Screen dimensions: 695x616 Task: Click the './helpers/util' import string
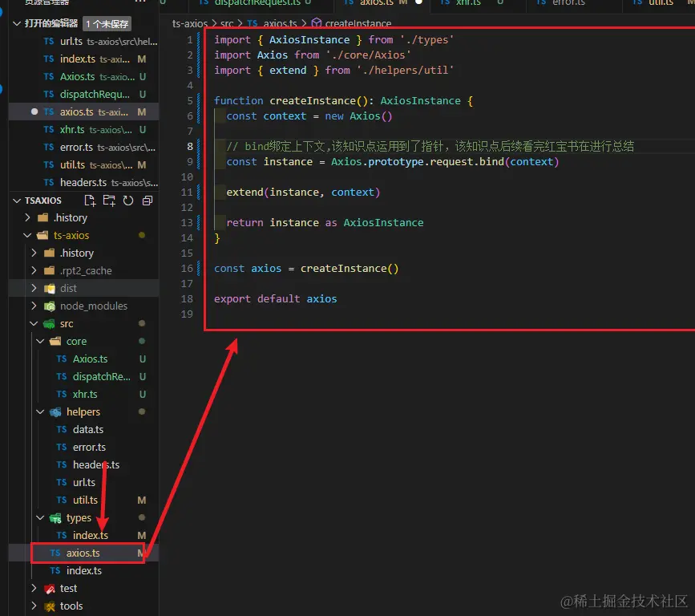pyautogui.click(x=405, y=70)
